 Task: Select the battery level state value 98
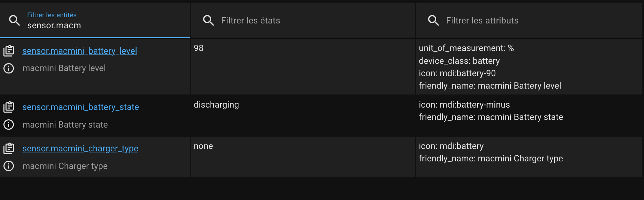(x=198, y=48)
